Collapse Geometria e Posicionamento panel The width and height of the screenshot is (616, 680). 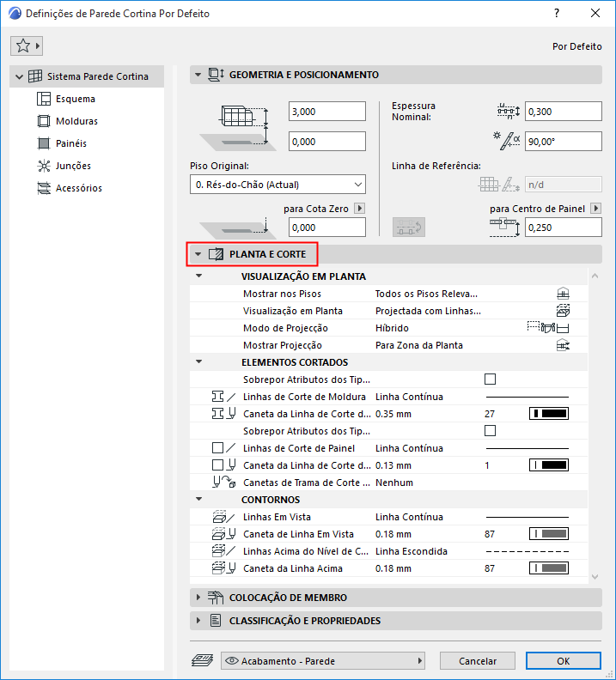(198, 75)
